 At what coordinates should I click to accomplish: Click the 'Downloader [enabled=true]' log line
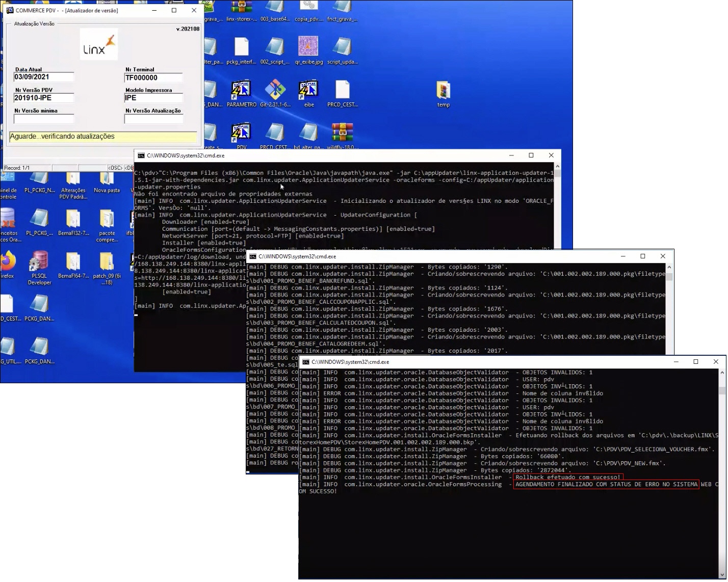point(205,222)
